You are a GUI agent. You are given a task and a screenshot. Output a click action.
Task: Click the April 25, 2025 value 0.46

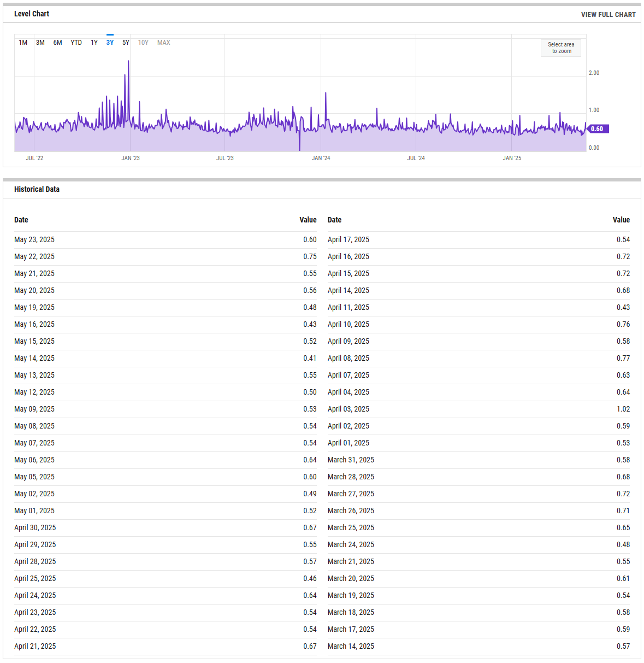tap(310, 578)
